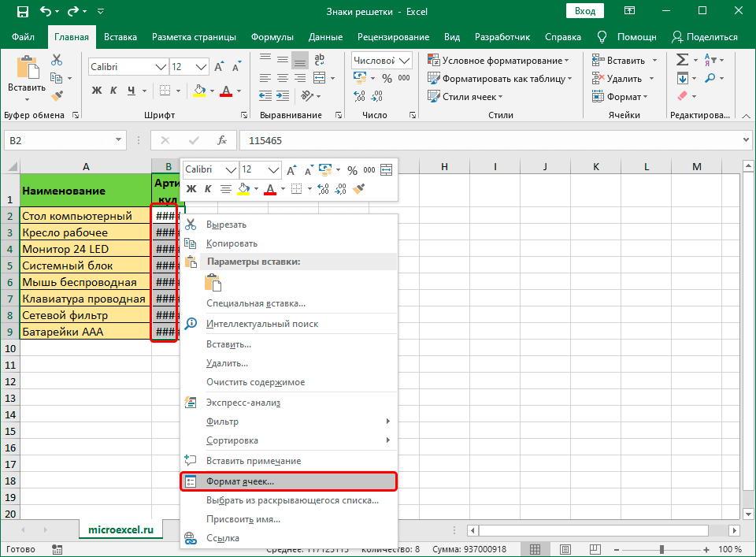The width and height of the screenshot is (756, 557).
Task: Open the Формат dropdown in cells group
Action: 620,96
